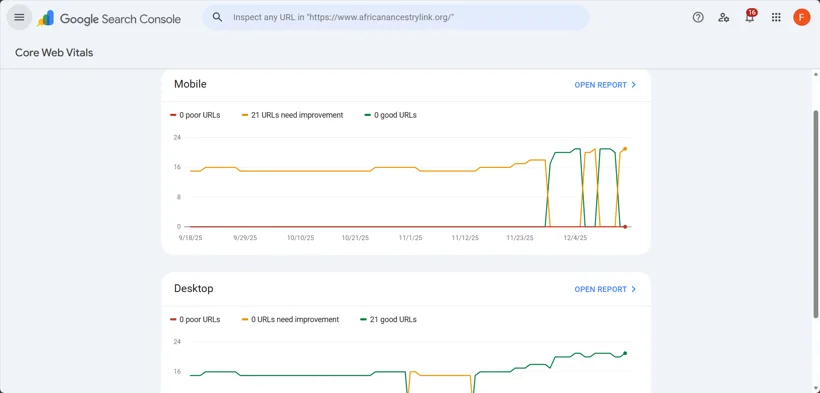The image size is (820, 393).
Task: Open the Mobile report link
Action: pyautogui.click(x=605, y=85)
